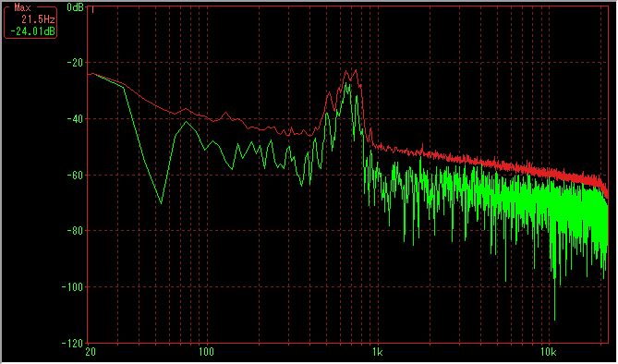Click the Max readout box header

pos(22,7)
